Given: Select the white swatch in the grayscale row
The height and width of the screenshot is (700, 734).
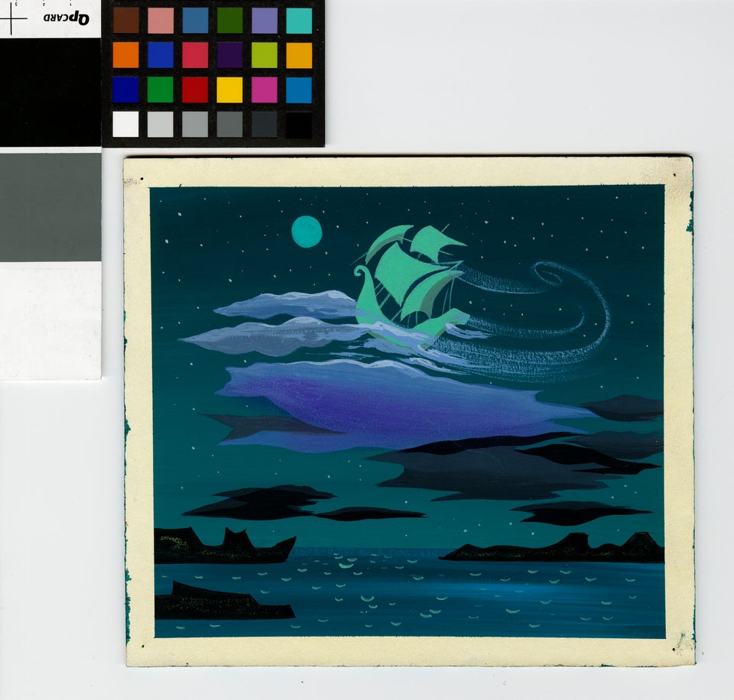Looking at the screenshot, I should pos(126,124).
